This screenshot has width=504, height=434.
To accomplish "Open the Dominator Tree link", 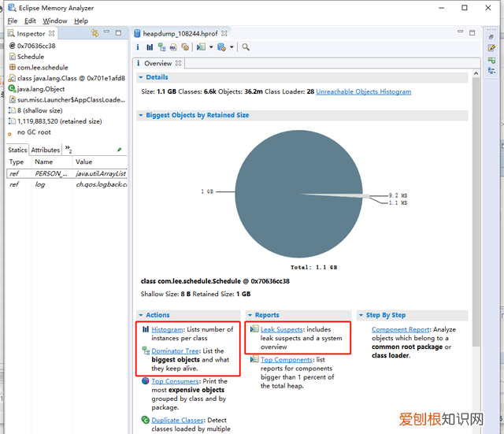I will coord(175,351).
